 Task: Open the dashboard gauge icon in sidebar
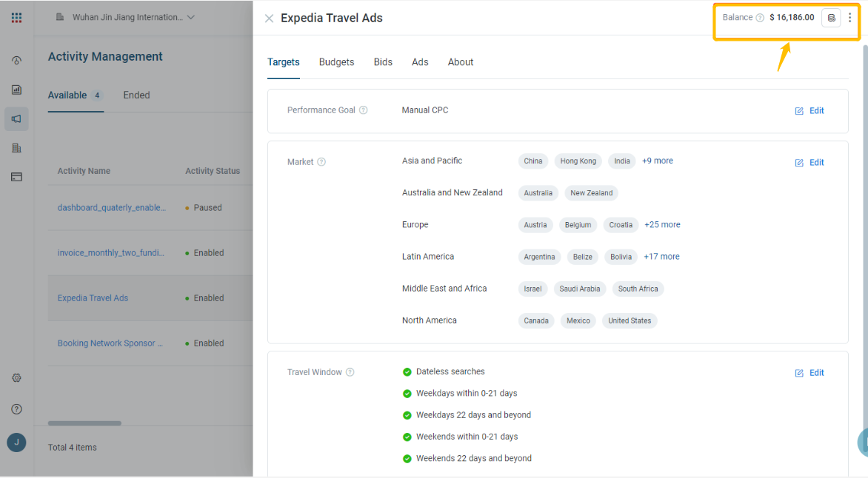point(16,60)
